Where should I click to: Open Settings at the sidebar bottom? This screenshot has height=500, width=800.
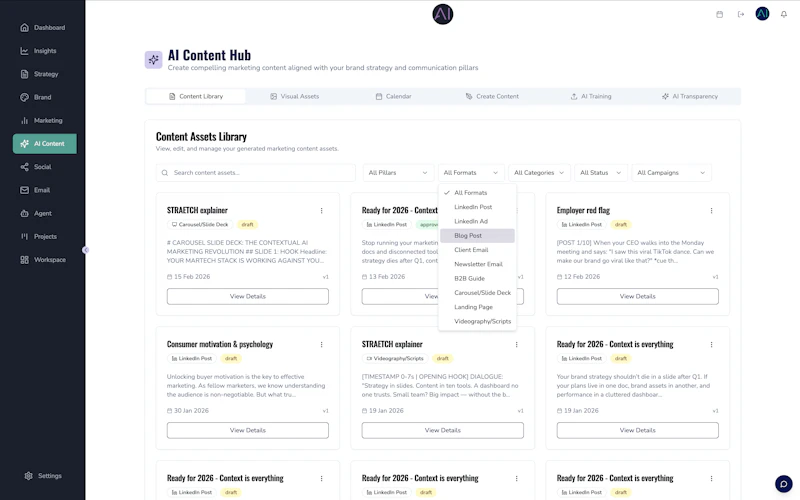click(43, 476)
